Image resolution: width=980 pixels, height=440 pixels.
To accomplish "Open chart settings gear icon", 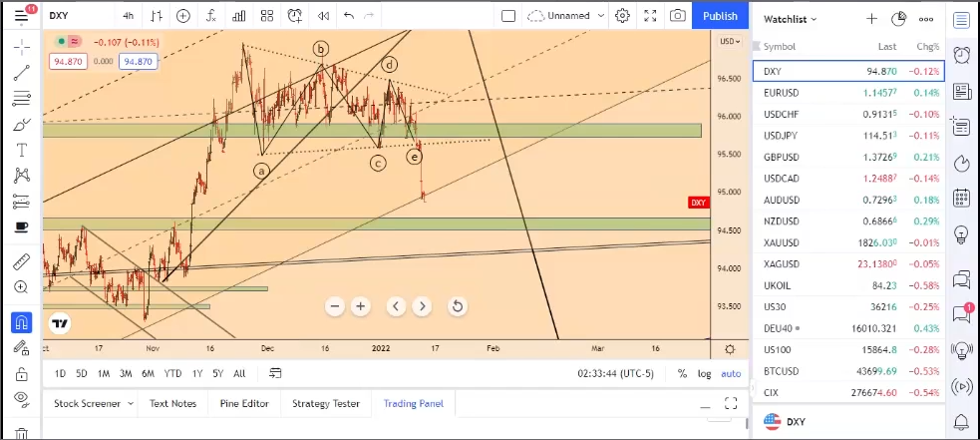I will pos(623,16).
